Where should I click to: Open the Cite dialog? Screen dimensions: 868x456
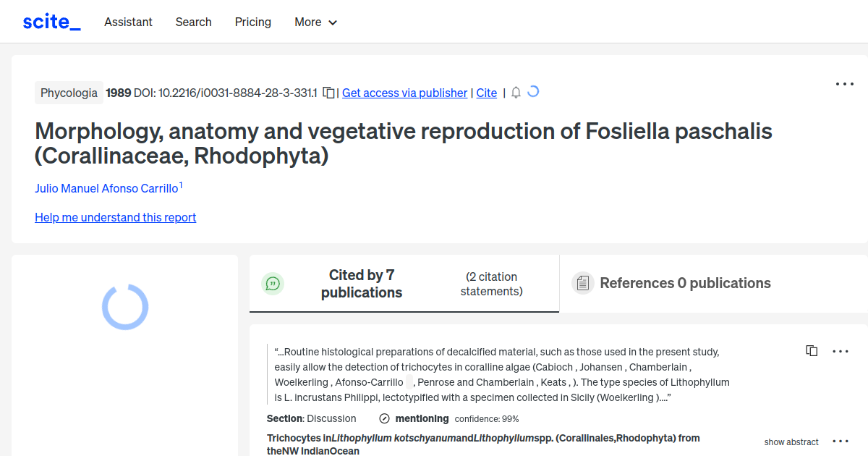[x=486, y=93]
